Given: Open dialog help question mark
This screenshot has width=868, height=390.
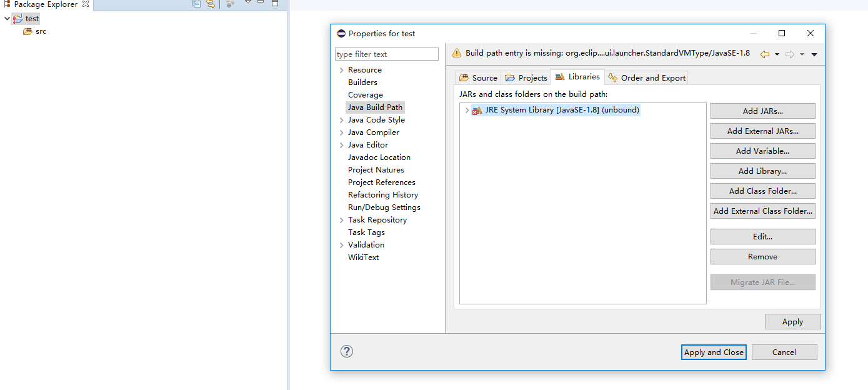Looking at the screenshot, I should (347, 351).
